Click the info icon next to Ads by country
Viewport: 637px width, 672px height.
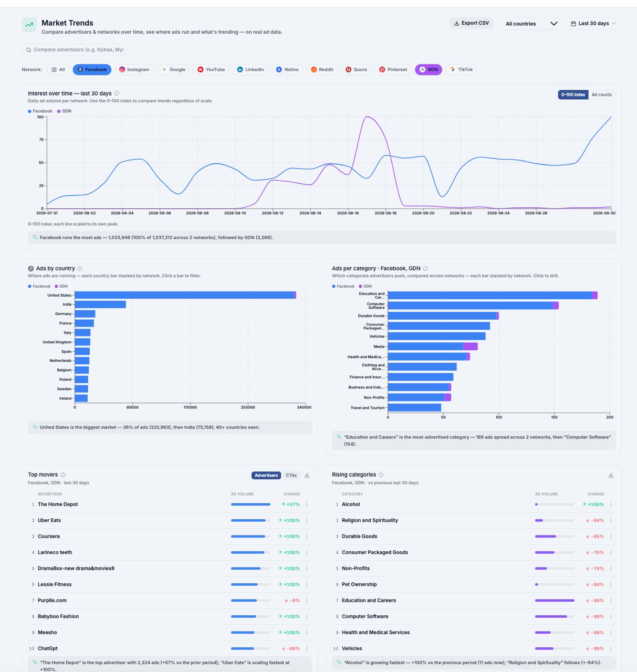pyautogui.click(x=80, y=269)
